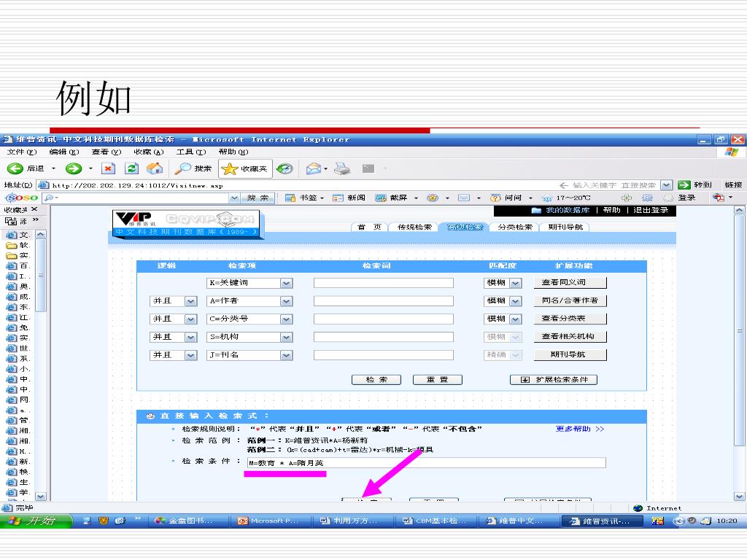Viewport: 747px width, 560px height.
Task: Switch to the 期刊导航 tab
Action: 565,227
